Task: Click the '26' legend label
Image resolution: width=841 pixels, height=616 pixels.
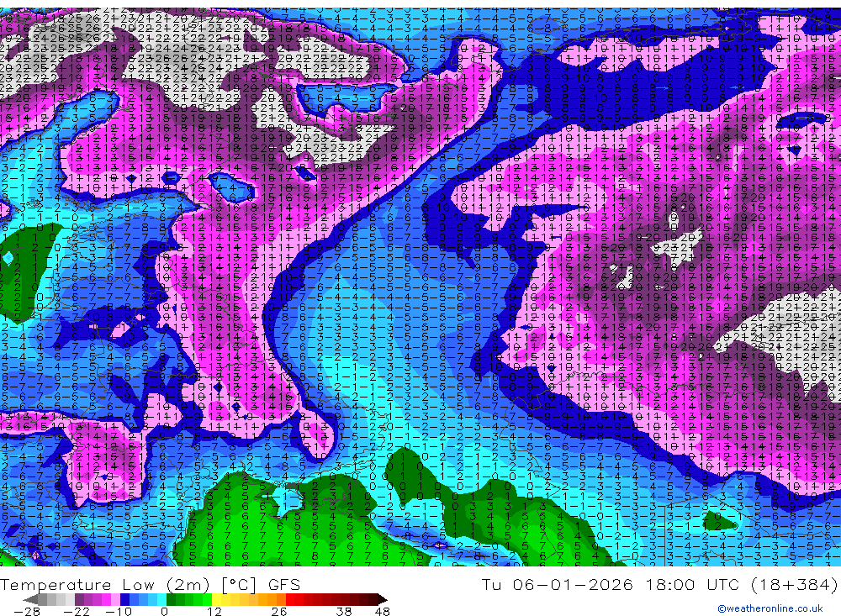Action: 279,611
